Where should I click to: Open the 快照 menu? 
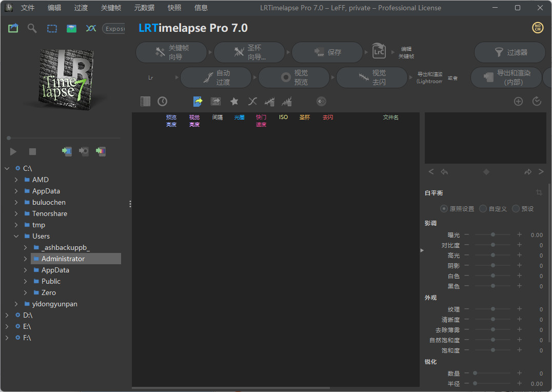tap(174, 8)
